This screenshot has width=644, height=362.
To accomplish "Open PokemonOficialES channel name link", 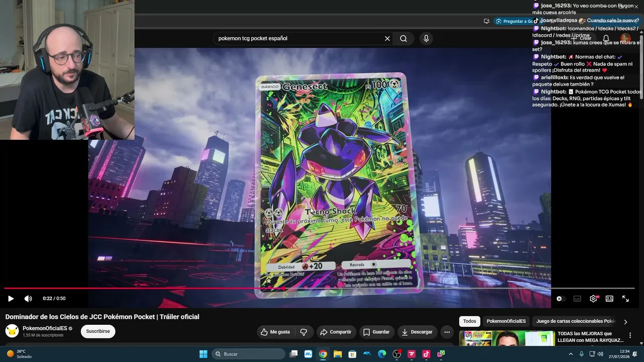I will click(x=45, y=328).
